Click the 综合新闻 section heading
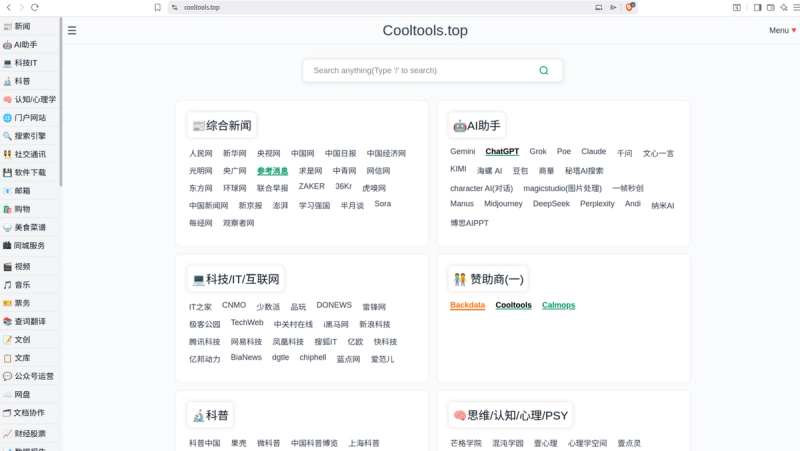 click(222, 126)
